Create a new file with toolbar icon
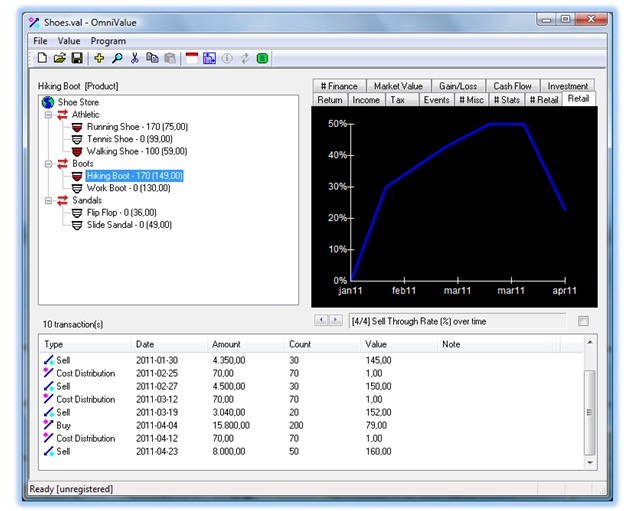Viewport: 628px width, 511px height. click(x=42, y=58)
